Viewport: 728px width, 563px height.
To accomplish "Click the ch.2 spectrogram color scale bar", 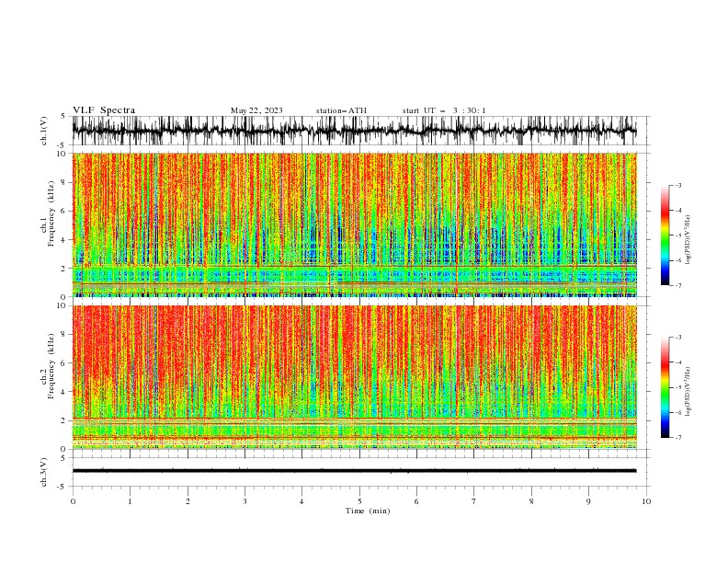I will tap(665, 387).
